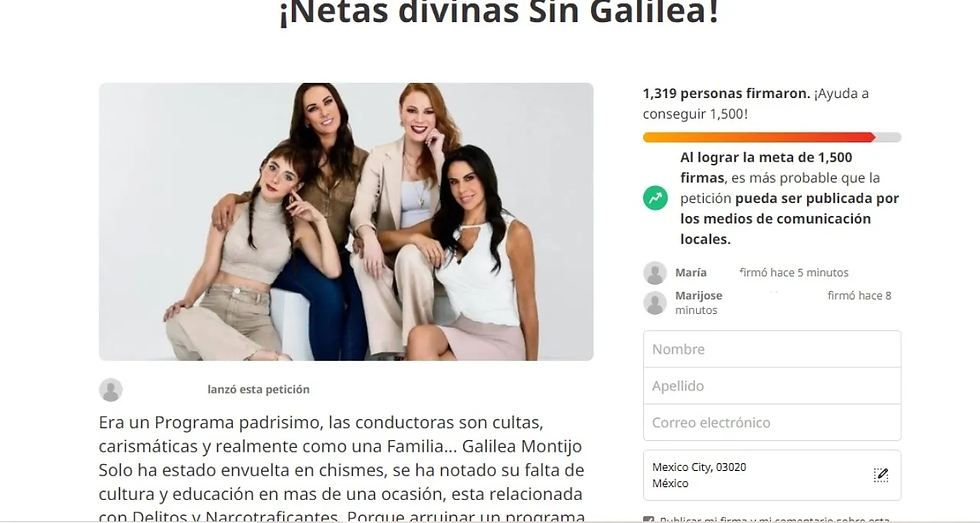Viewport: 980px width, 523px height.
Task: Click '1,319 personas firmaron' text
Action: click(726, 94)
